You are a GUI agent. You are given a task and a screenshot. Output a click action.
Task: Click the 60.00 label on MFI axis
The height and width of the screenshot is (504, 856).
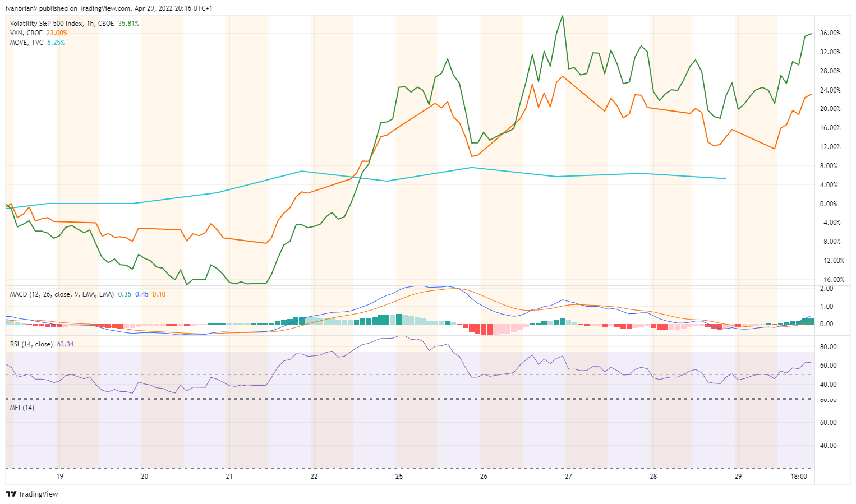[x=829, y=423]
